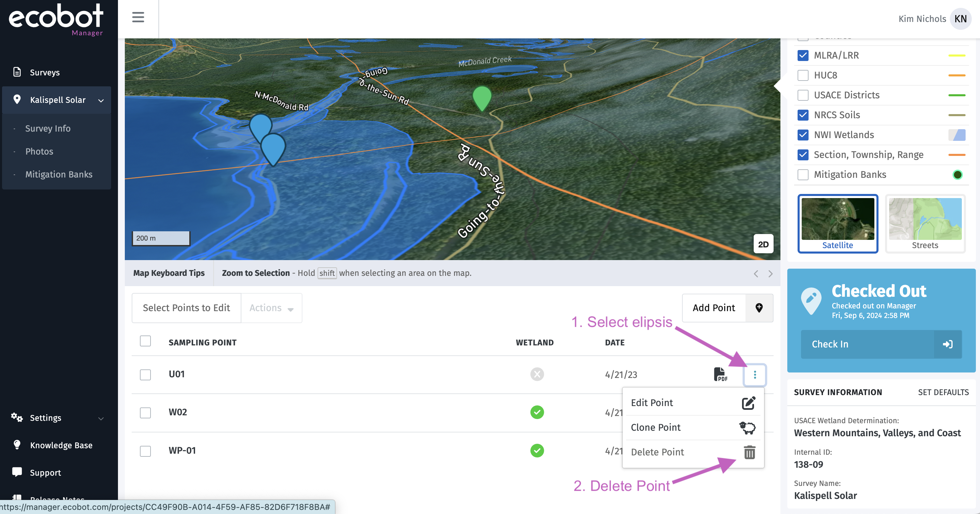Collapse the Kalispell Solar sidebar section
Image resolution: width=980 pixels, height=514 pixels.
pyautogui.click(x=101, y=100)
